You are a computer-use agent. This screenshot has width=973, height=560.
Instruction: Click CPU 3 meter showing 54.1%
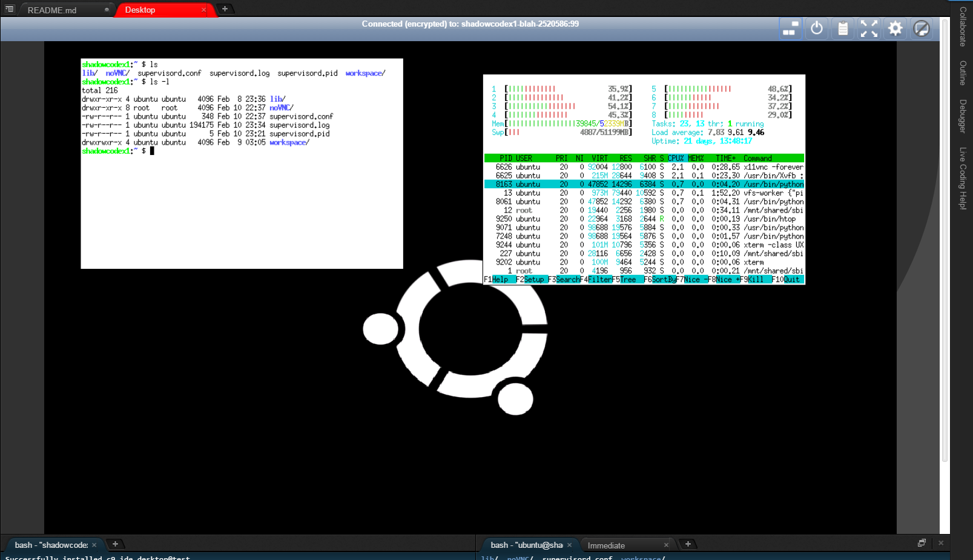point(562,106)
